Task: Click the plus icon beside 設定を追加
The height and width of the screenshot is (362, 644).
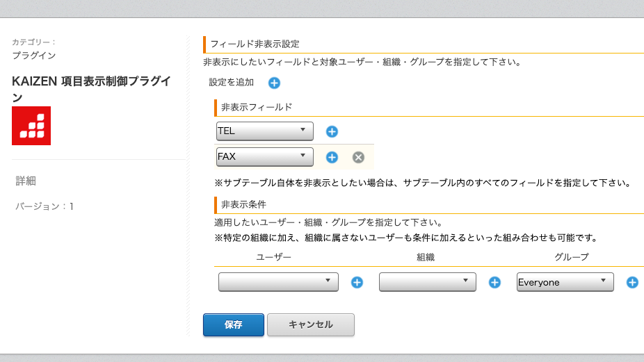Action: pos(274,83)
